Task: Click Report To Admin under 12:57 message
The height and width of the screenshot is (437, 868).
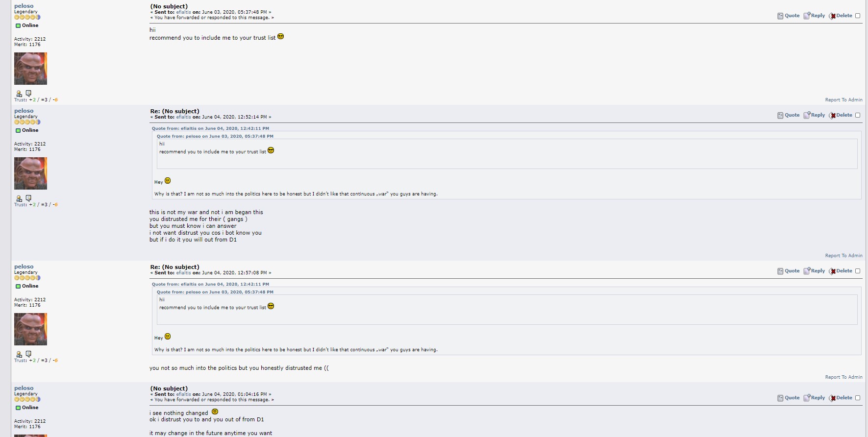Action: tap(843, 377)
